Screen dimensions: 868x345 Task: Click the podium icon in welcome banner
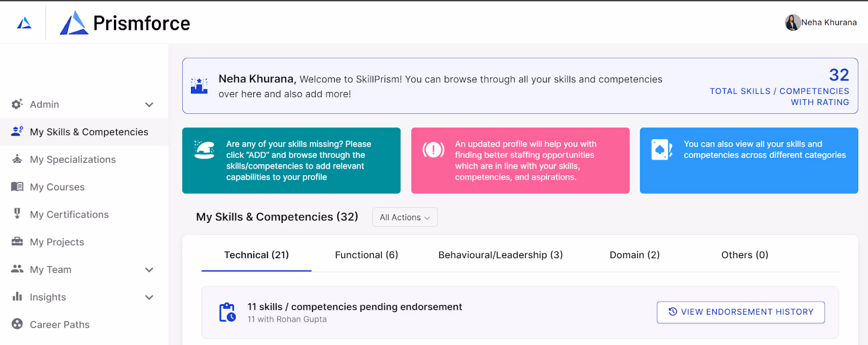point(199,86)
